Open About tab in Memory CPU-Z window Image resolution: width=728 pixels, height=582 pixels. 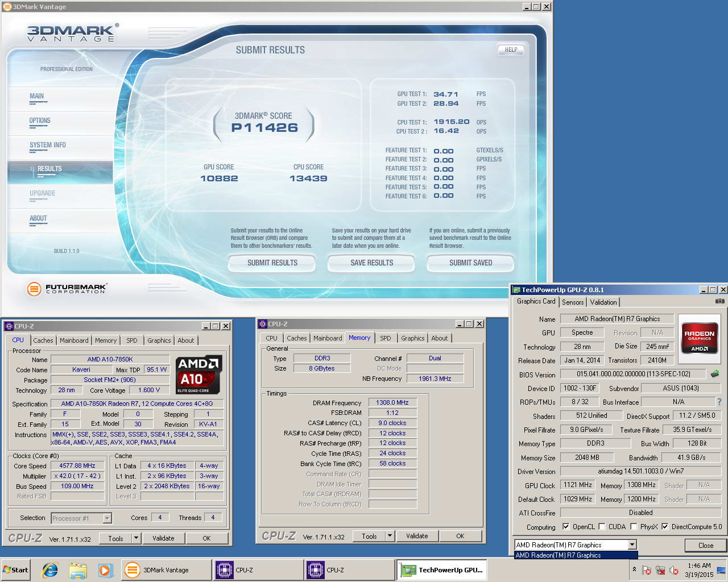point(439,338)
